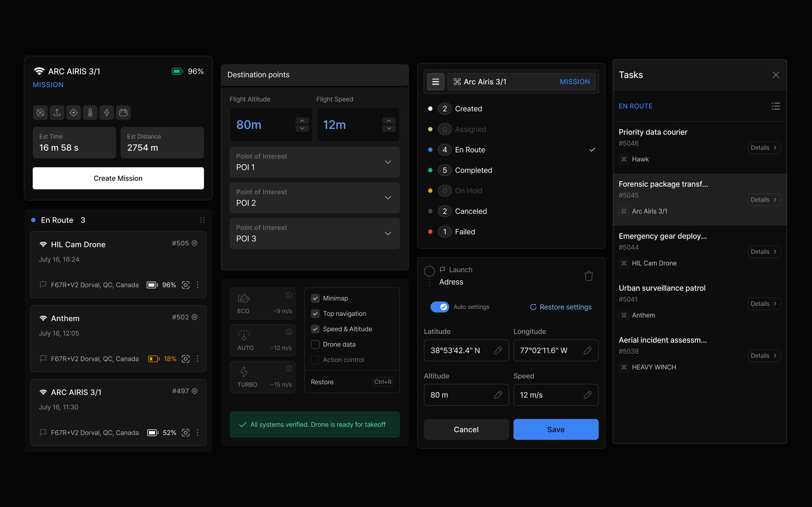Enable the Drone data checkbox

point(315,344)
